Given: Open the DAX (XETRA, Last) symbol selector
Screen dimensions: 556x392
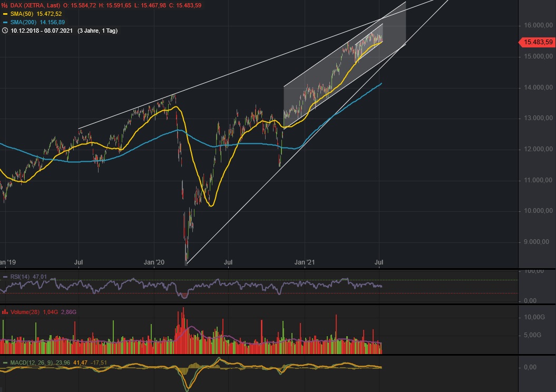Looking at the screenshot, I should click(36, 6).
